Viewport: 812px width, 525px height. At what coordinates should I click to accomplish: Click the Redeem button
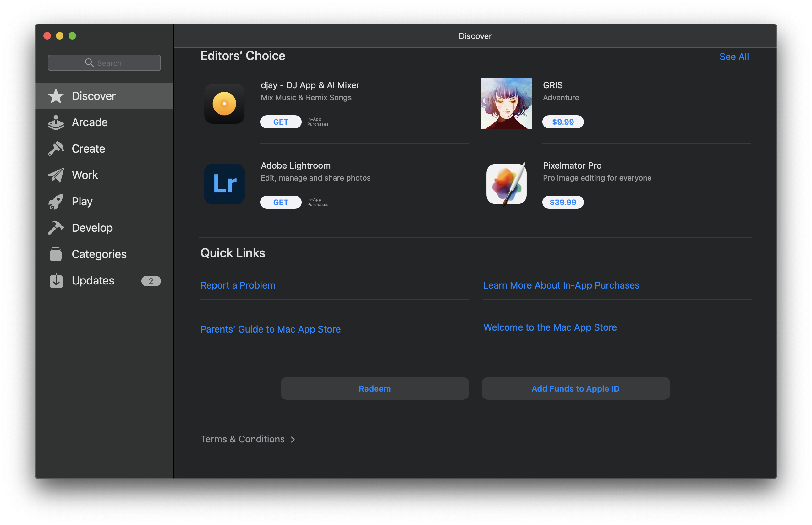click(x=375, y=388)
